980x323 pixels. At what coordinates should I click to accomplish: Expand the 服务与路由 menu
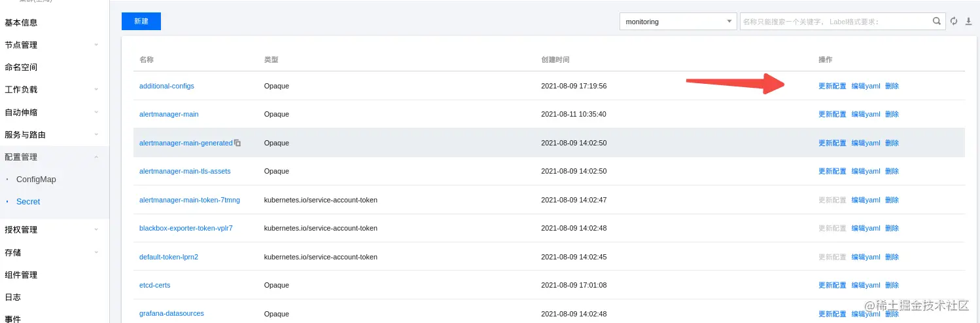[x=96, y=134]
